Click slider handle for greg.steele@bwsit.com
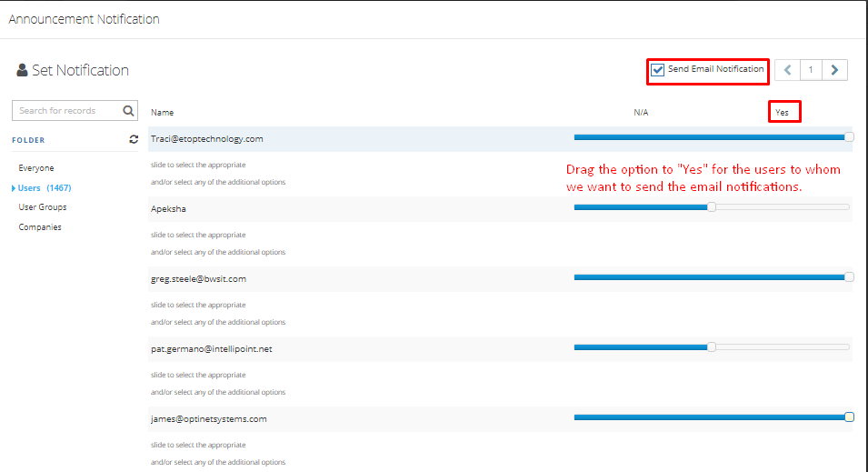The height and width of the screenshot is (472, 868). coord(849,277)
